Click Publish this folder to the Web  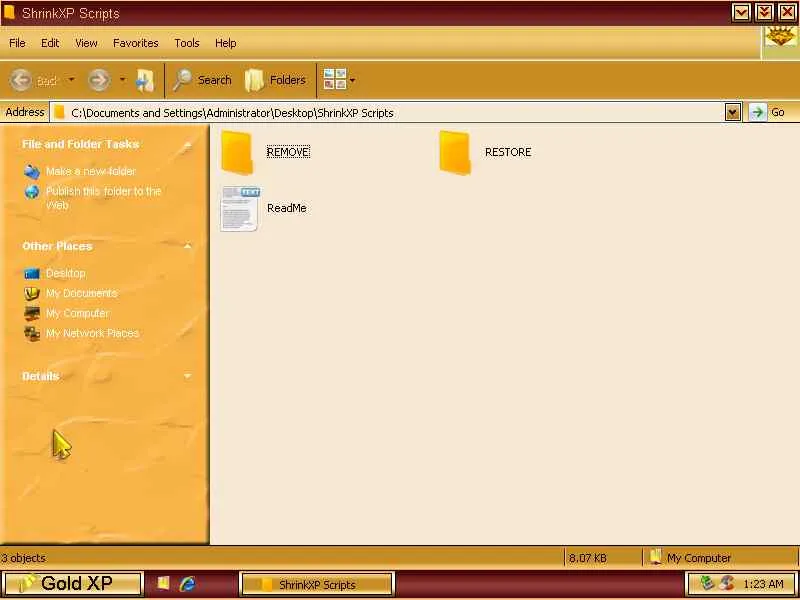point(103,198)
